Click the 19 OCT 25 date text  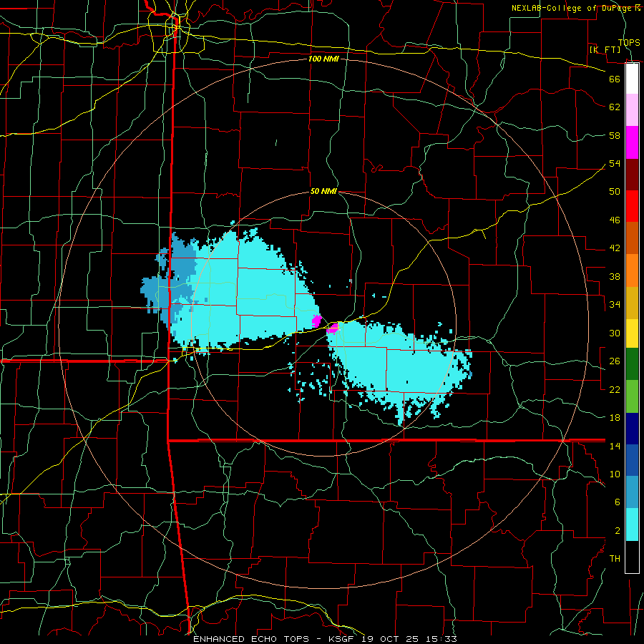click(x=390, y=639)
